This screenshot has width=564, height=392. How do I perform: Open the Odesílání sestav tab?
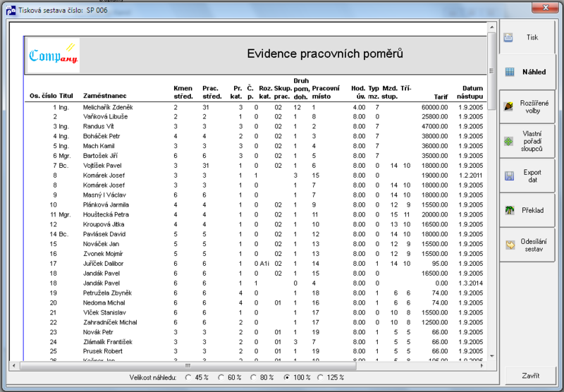pyautogui.click(x=527, y=245)
